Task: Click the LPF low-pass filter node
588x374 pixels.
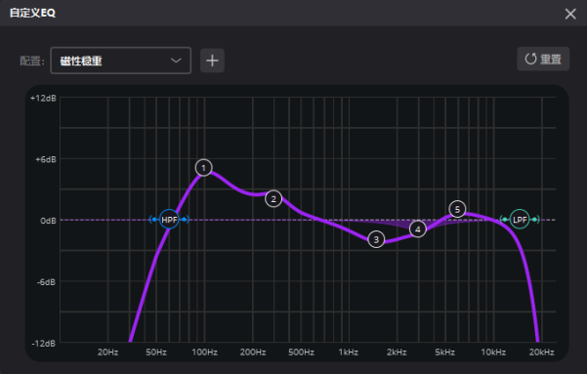Action: point(520,220)
